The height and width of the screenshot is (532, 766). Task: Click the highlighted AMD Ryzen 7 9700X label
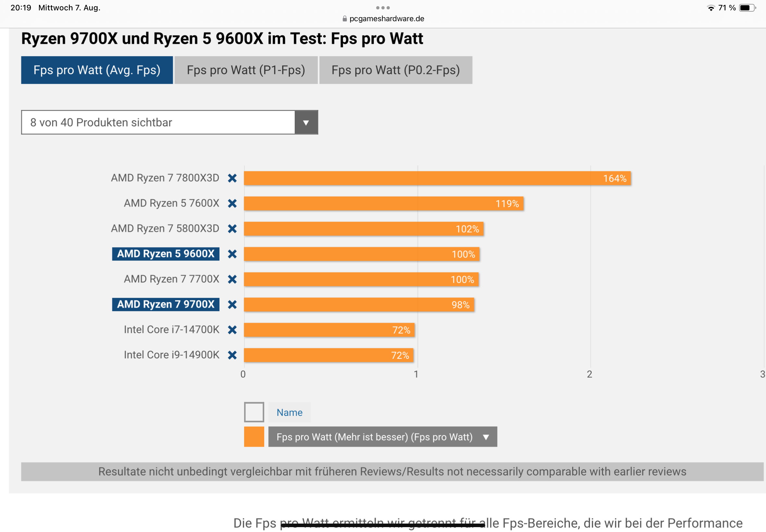[x=166, y=304]
